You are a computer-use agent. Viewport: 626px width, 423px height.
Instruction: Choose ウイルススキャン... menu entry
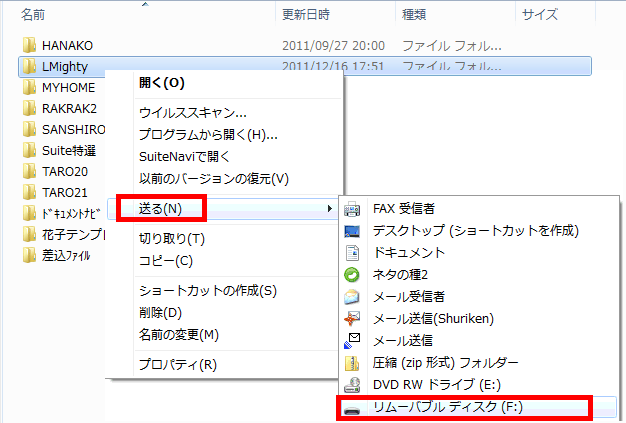click(x=192, y=112)
